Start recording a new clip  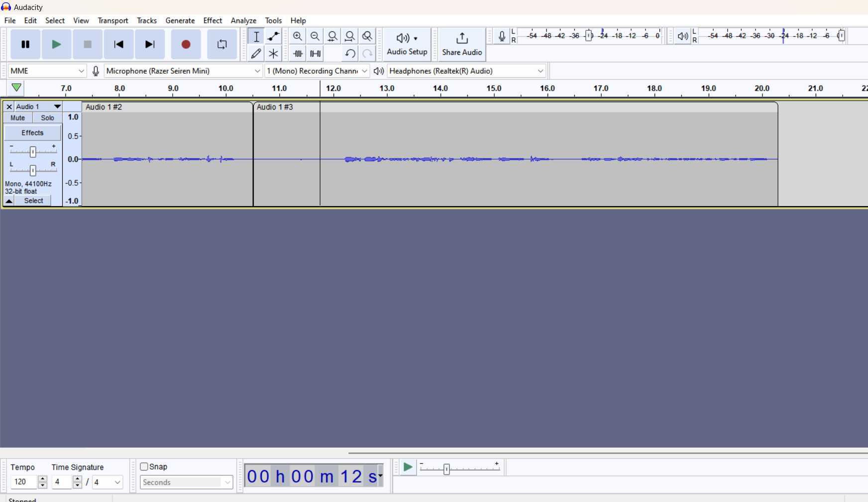click(x=186, y=44)
